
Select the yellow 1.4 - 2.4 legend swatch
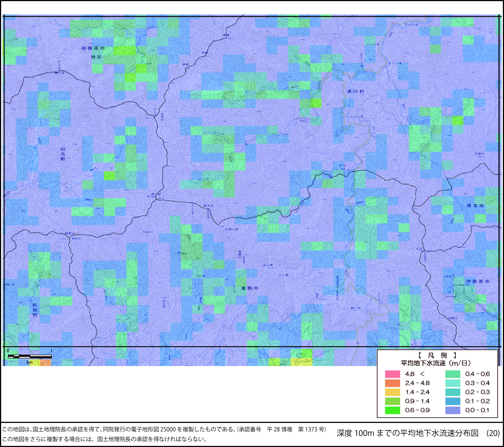click(x=393, y=392)
